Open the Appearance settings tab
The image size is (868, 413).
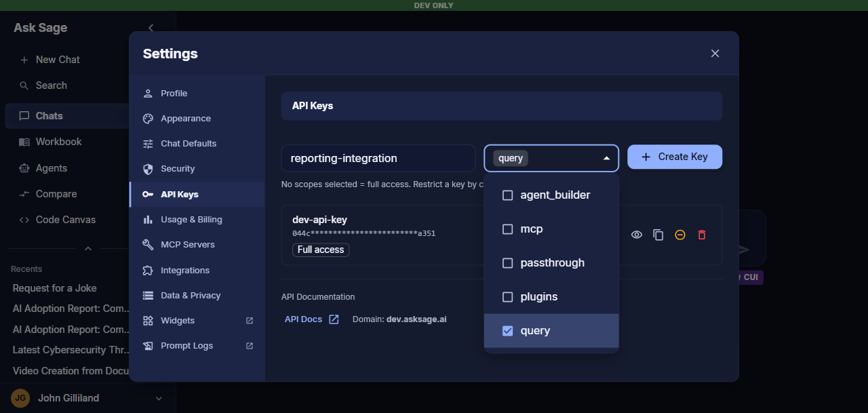click(x=197, y=119)
